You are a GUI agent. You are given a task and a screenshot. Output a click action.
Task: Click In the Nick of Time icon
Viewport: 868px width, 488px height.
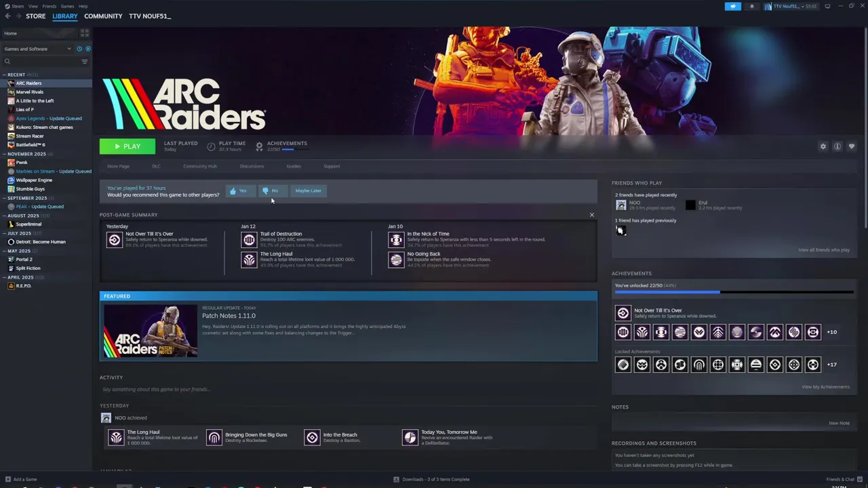click(x=396, y=239)
